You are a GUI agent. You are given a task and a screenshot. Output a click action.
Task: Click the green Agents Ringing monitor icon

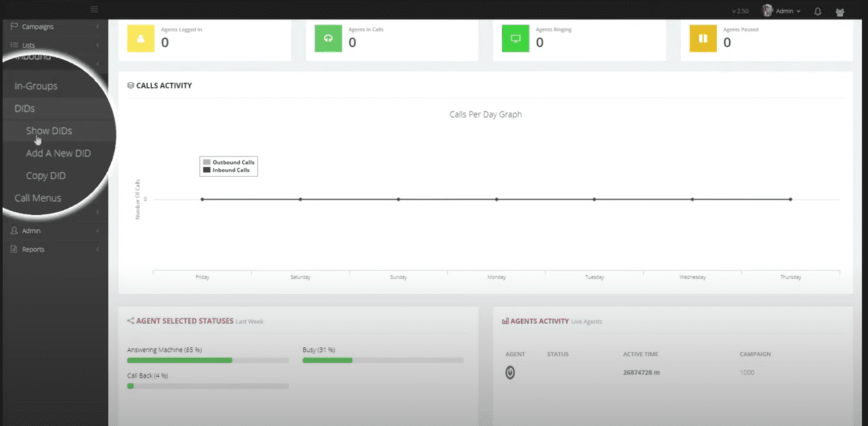[x=515, y=38]
